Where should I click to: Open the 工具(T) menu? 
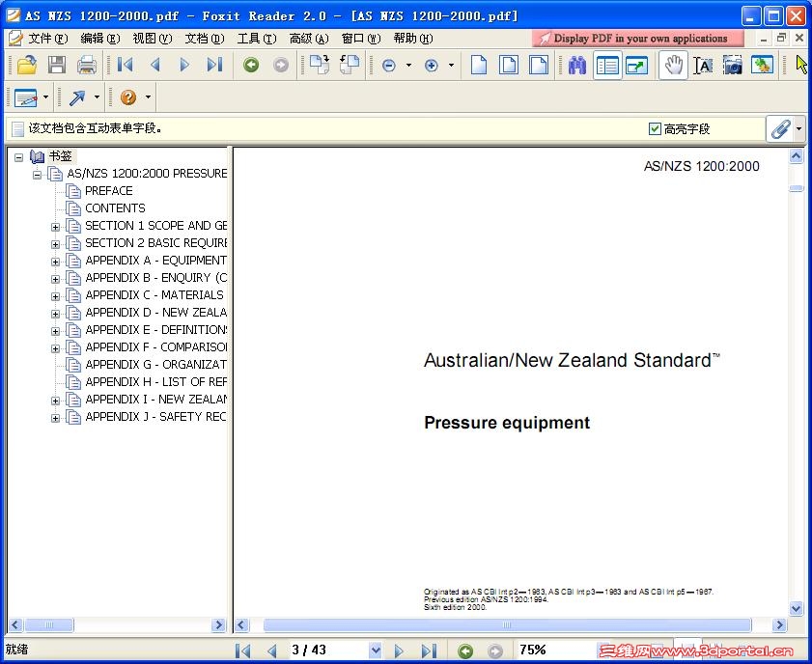pyautogui.click(x=257, y=39)
